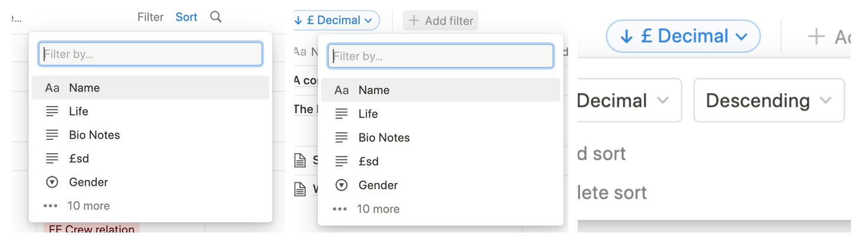The image size is (868, 249).
Task: Click the three-dots icon beside 10 more under Add filter
Action: point(340,209)
